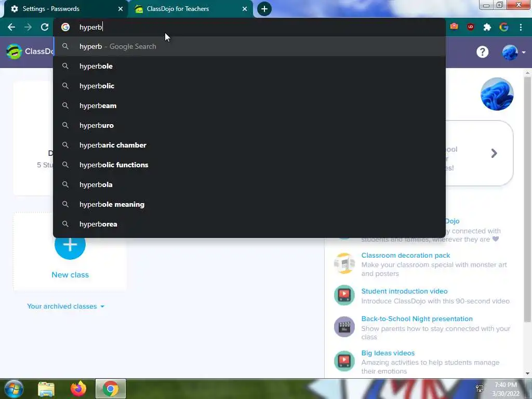Click the Back-to-School Night clapperboard icon
The width and height of the screenshot is (532, 399).
point(344,327)
